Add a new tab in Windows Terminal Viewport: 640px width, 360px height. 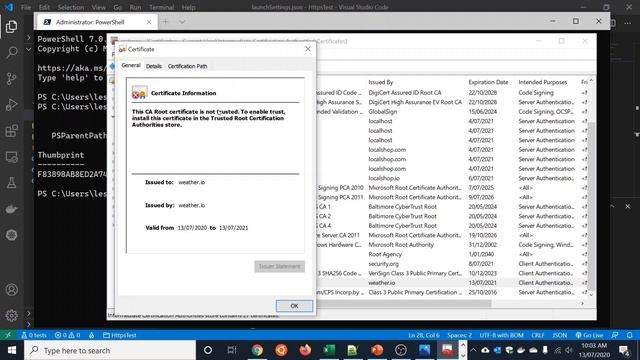point(165,22)
